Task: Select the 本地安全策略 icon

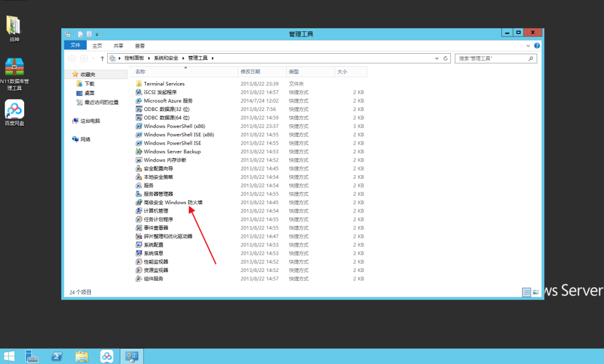Action: coord(139,177)
